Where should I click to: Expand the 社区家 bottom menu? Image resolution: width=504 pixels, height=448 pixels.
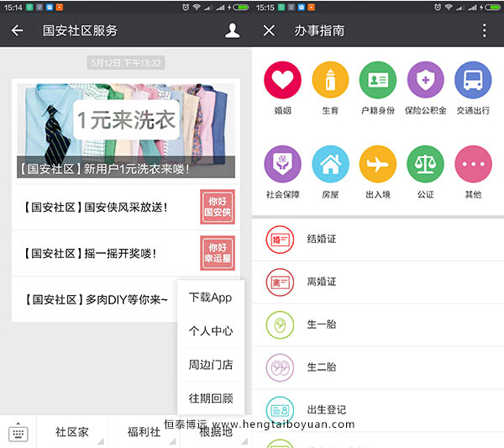point(72,432)
